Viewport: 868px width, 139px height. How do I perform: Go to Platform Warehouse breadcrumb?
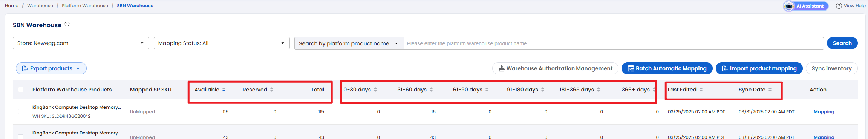(x=85, y=6)
